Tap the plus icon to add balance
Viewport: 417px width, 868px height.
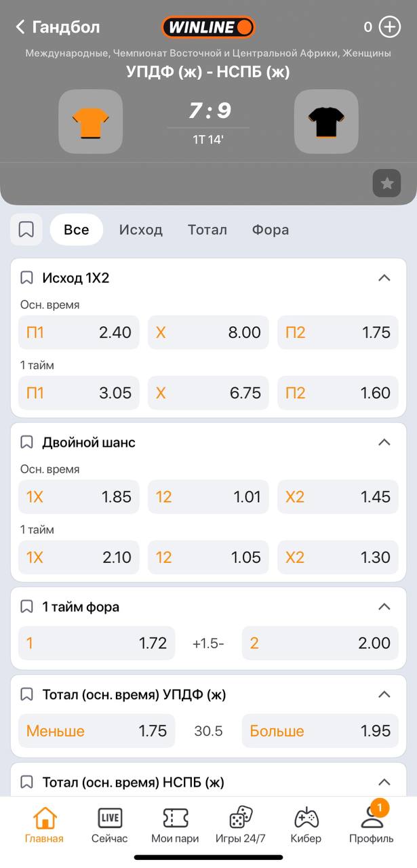(x=390, y=27)
